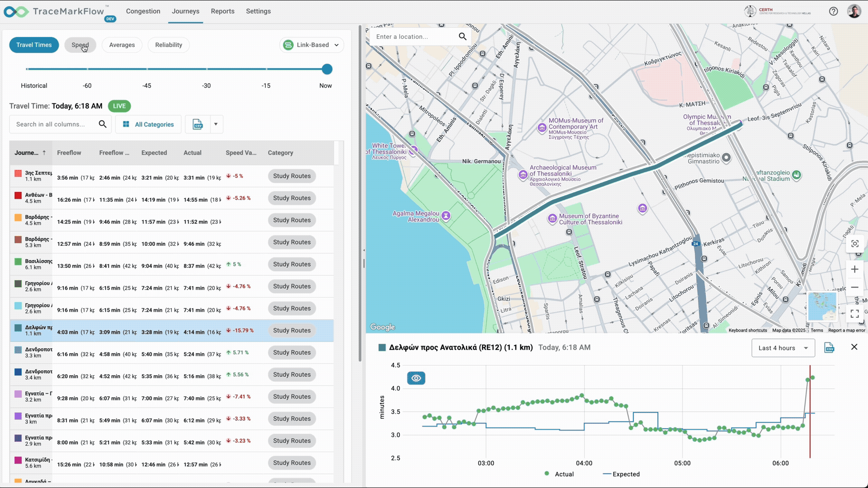Open the Last 4 hours dropdown
This screenshot has height=488, width=868.
(x=783, y=348)
